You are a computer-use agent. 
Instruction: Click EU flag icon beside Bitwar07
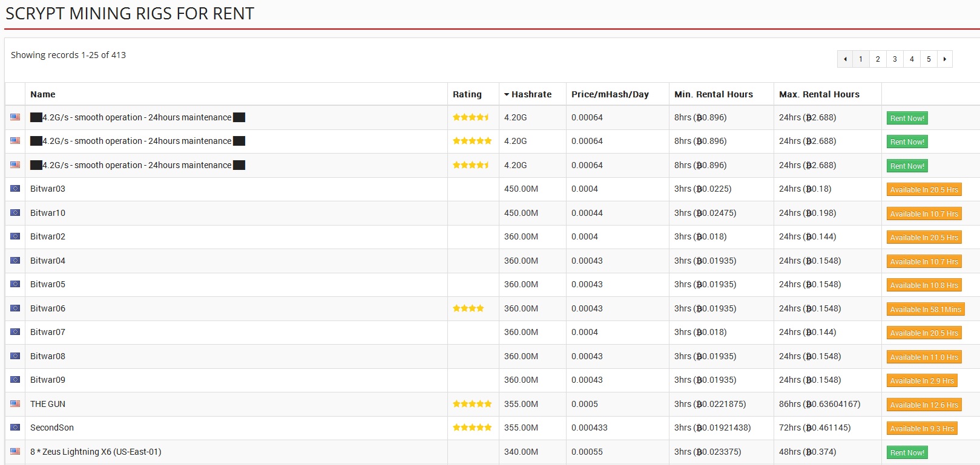tap(15, 332)
